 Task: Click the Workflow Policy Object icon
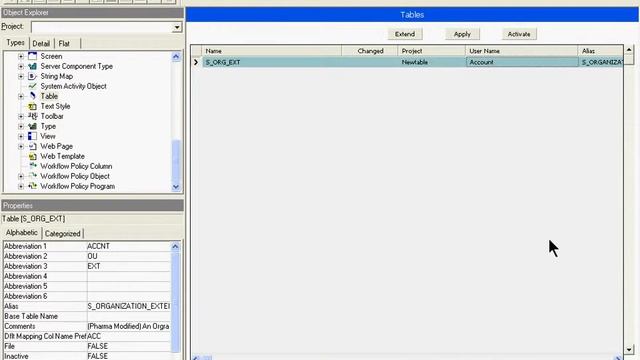point(32,176)
